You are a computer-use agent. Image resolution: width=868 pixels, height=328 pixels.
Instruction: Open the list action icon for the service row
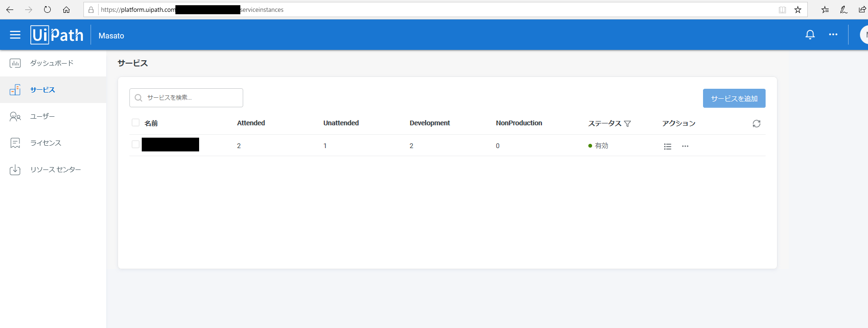pos(667,146)
